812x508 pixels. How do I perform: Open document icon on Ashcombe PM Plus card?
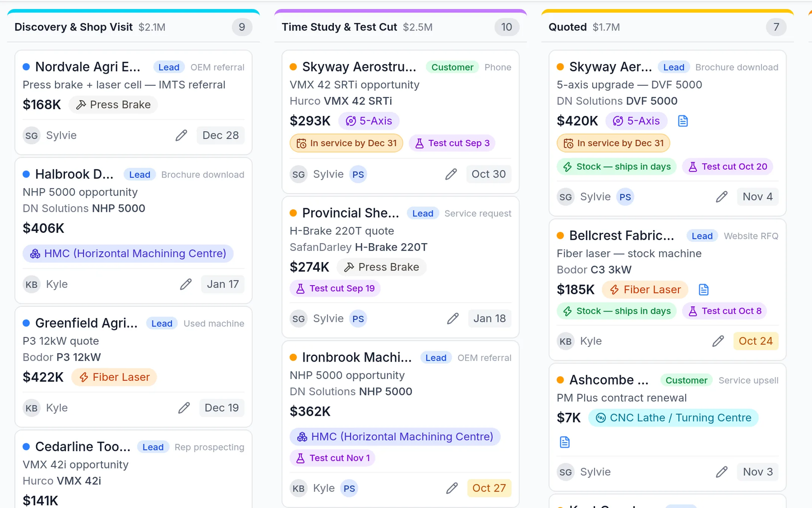click(x=565, y=442)
